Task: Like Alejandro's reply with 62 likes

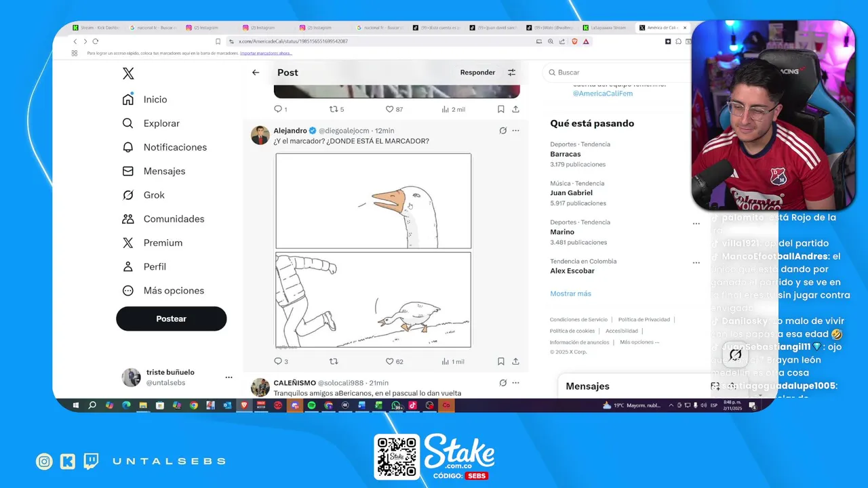Action: click(x=394, y=361)
